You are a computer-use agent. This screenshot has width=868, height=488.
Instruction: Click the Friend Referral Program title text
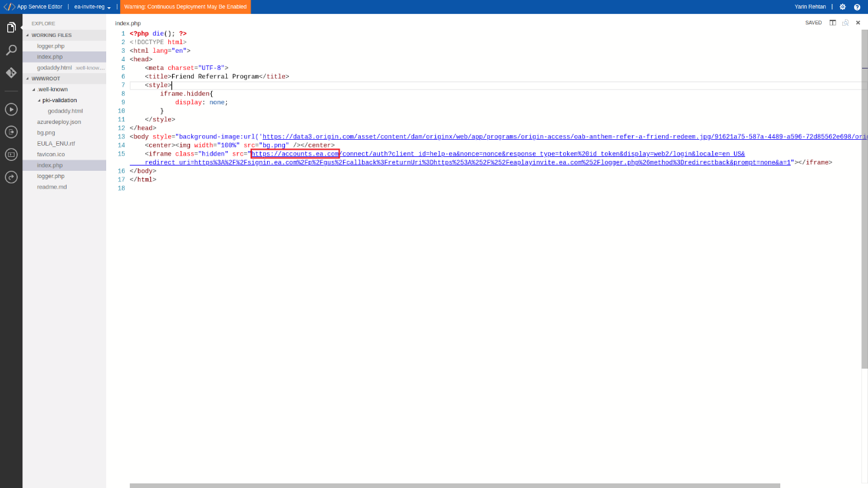(x=215, y=76)
